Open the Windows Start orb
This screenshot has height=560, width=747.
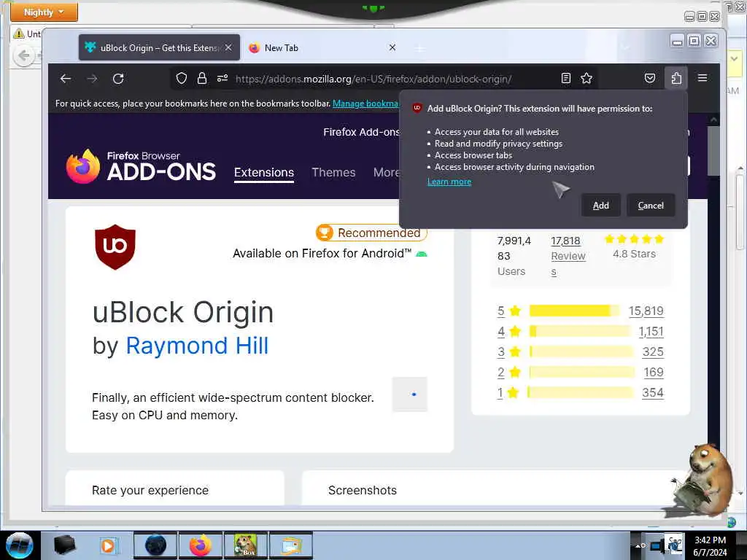19,545
